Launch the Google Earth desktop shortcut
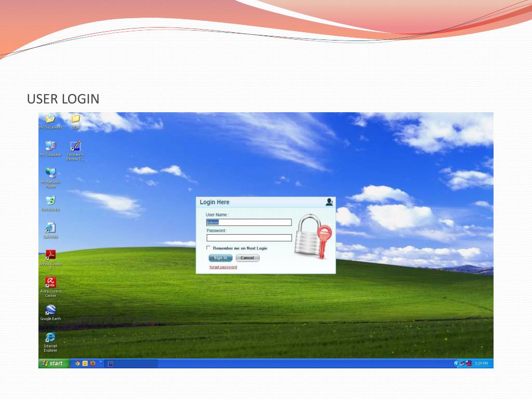532x399 pixels. pyautogui.click(x=50, y=312)
